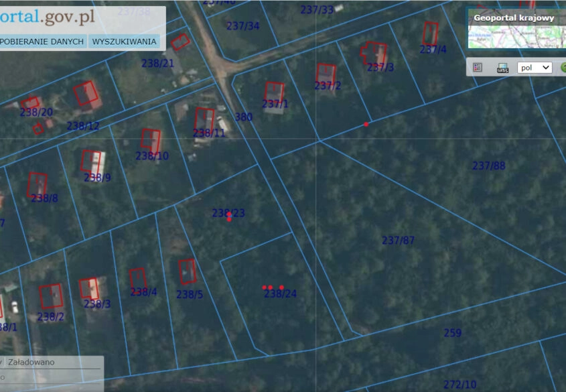Click parcel label 237/88
This screenshot has width=566, height=392.
[x=488, y=166]
